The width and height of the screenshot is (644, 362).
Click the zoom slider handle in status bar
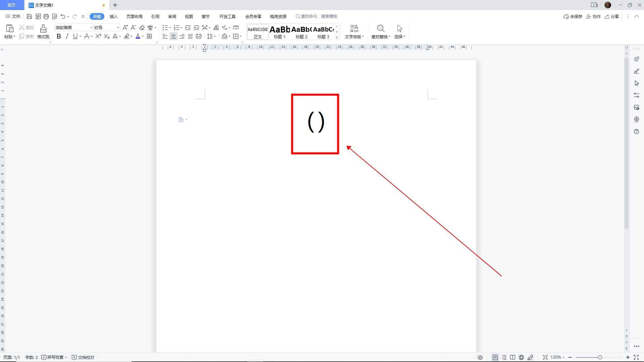[600, 357]
